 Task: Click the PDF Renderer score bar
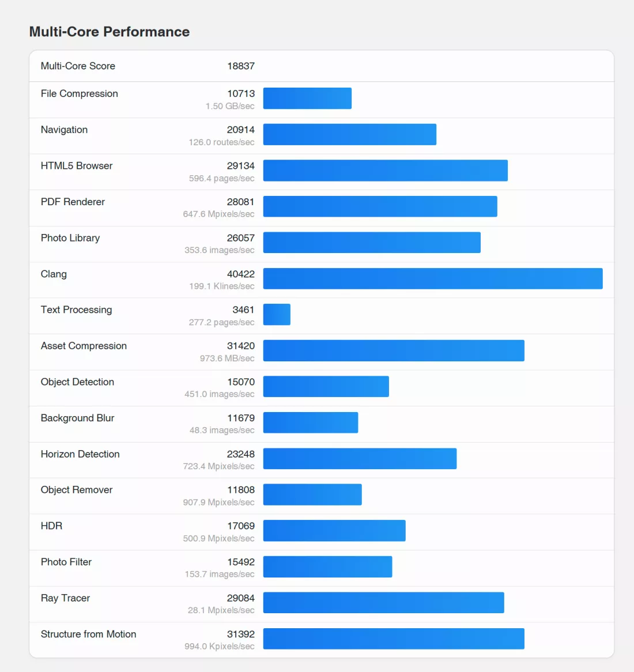pos(380,206)
